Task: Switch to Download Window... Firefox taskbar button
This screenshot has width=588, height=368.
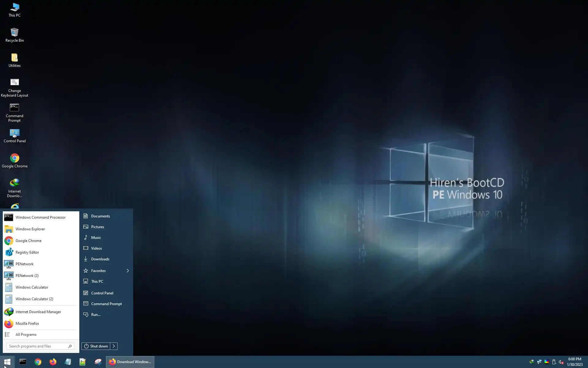Action: coord(130,362)
